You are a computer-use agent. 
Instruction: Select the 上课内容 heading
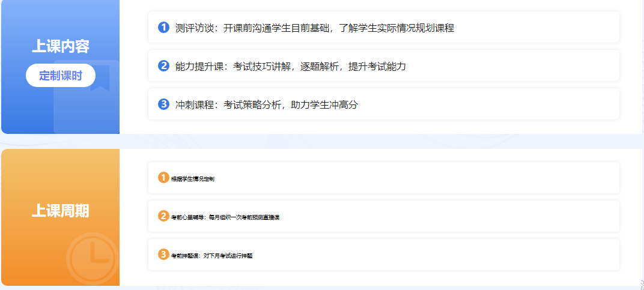61,46
